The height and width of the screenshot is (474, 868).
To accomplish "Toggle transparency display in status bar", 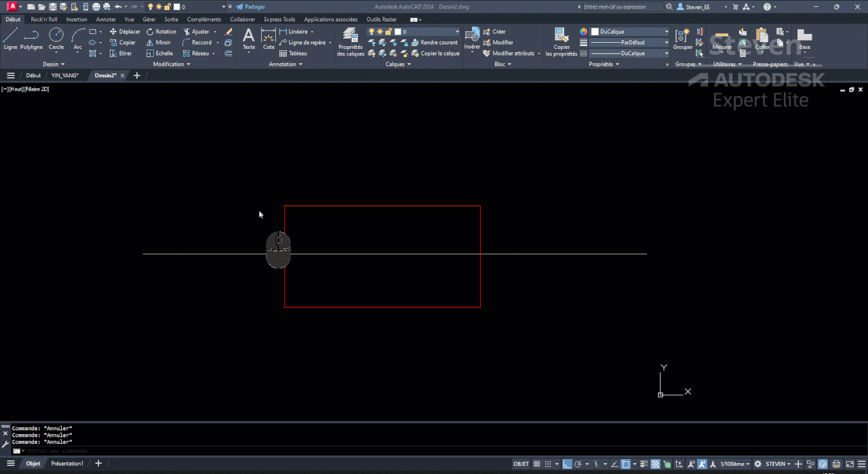I will tap(656, 465).
